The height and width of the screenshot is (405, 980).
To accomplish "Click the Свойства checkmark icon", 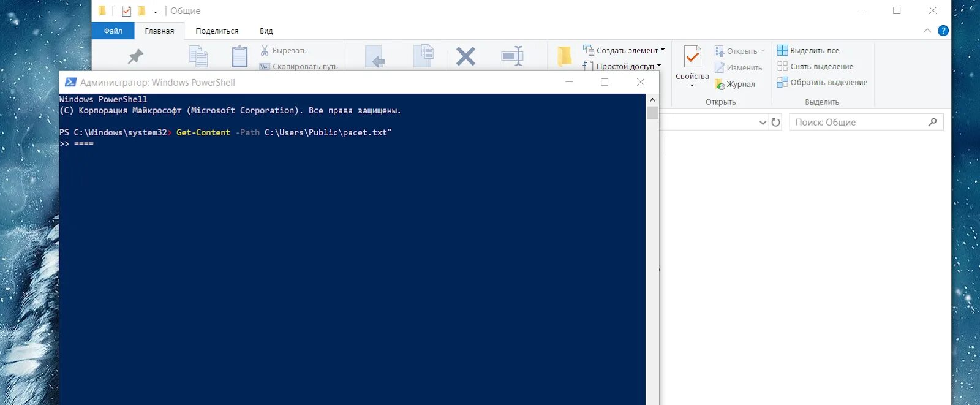I will pos(692,57).
